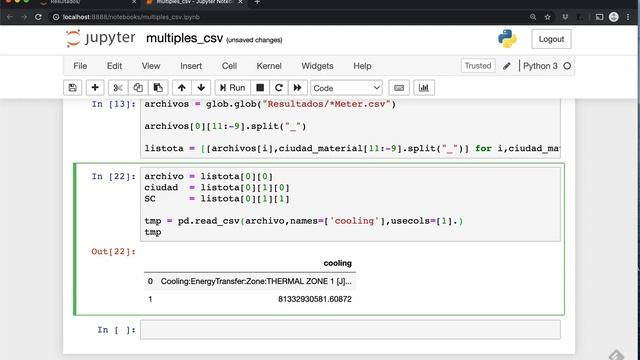Move selected cell down arrow

[201, 88]
